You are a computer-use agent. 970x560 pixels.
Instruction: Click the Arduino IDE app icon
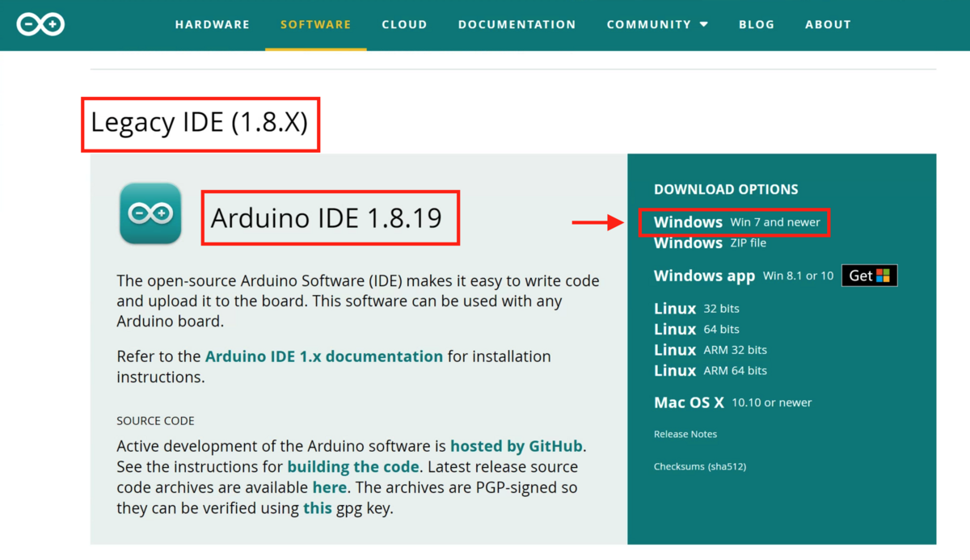click(150, 213)
